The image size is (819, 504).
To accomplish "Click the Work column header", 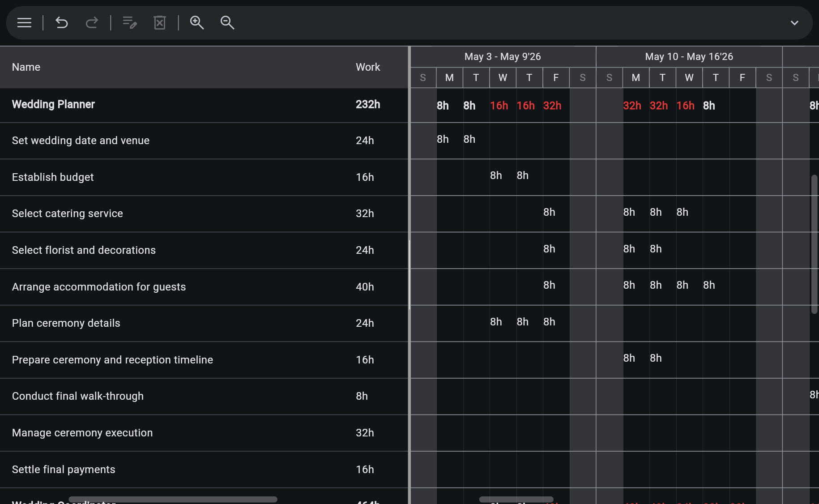I will click(367, 67).
